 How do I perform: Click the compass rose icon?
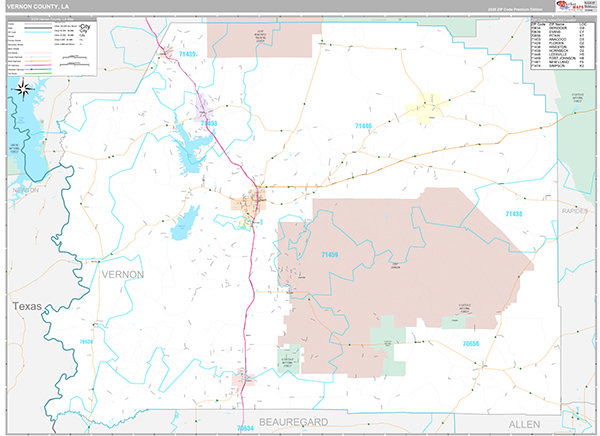(23, 89)
